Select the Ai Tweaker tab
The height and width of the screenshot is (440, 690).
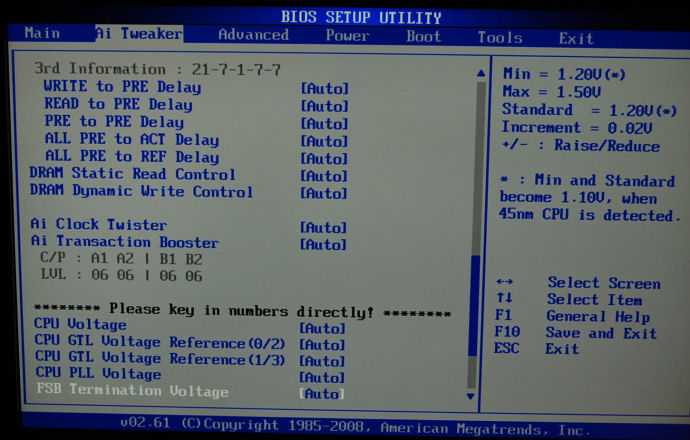tap(139, 33)
